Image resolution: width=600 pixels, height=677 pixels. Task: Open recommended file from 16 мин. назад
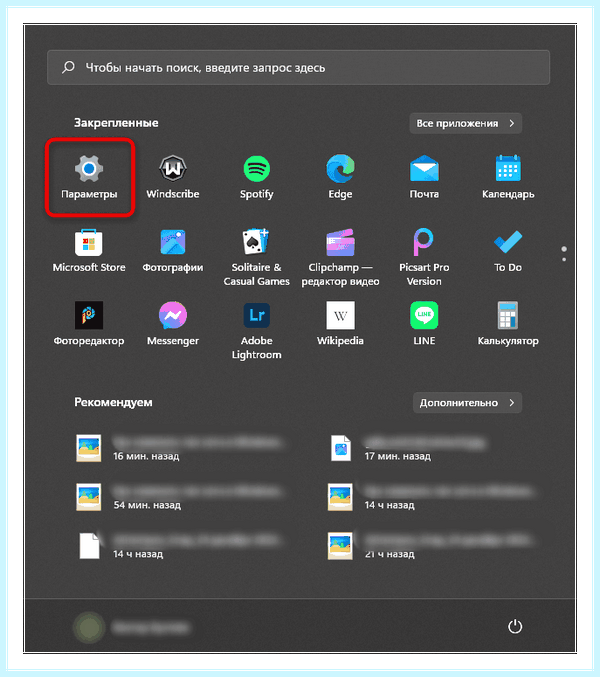coord(179,449)
